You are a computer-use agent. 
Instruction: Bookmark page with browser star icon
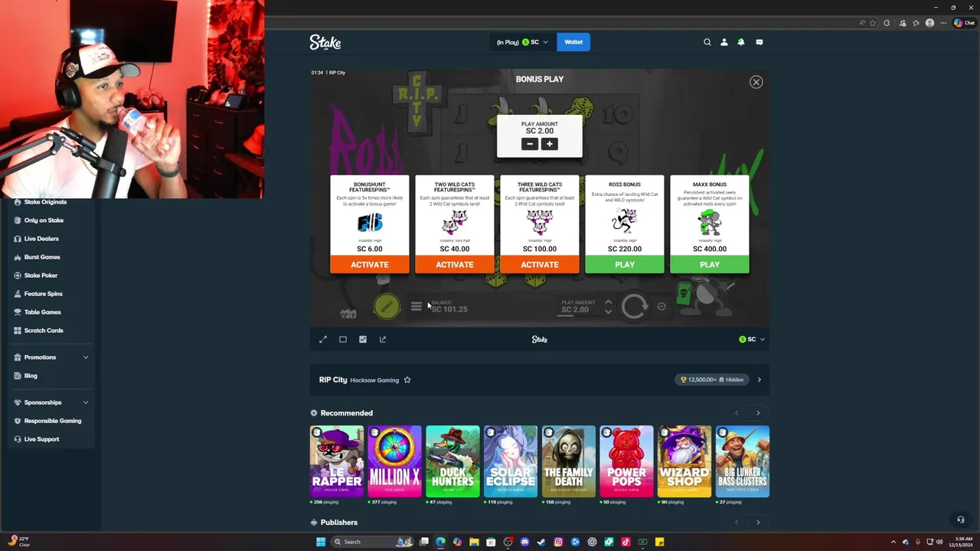(873, 23)
